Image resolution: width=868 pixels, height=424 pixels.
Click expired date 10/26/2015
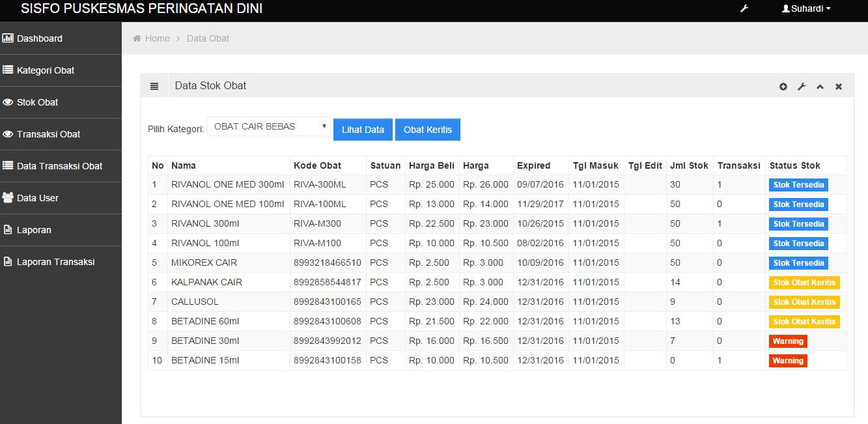[x=540, y=223]
